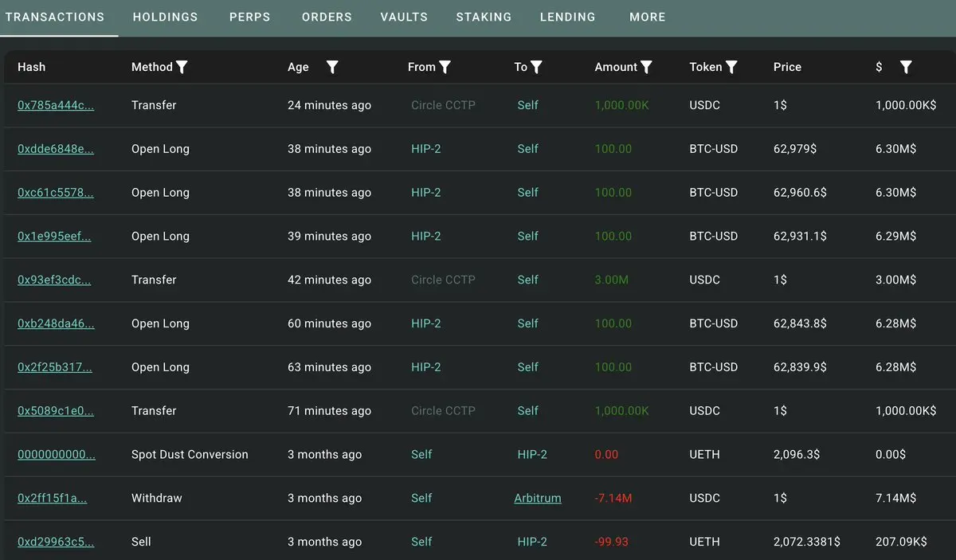
Task: Switch to the Orders tab
Action: 327,17
